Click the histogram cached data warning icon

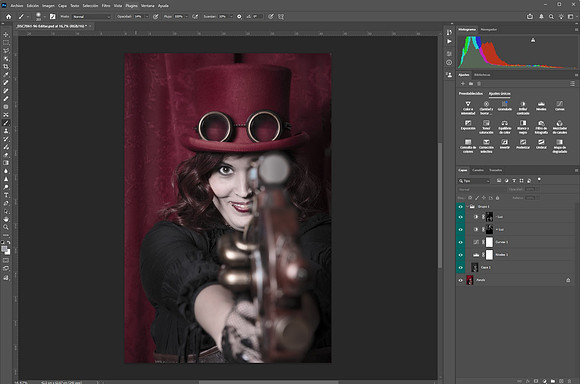[x=533, y=40]
